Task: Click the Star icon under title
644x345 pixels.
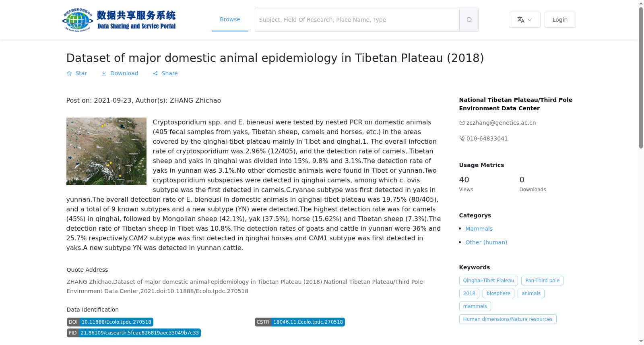Action: [69, 73]
